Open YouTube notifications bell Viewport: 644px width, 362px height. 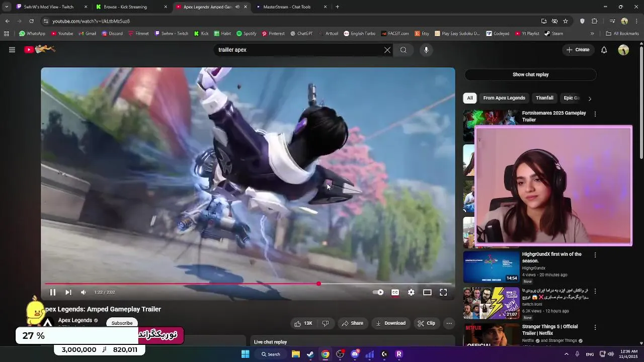click(604, 50)
